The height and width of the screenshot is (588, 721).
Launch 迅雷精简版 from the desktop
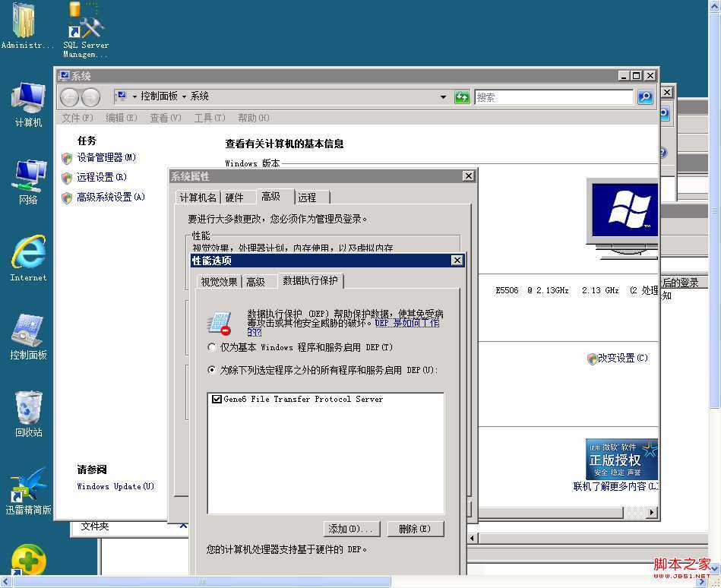(27, 490)
